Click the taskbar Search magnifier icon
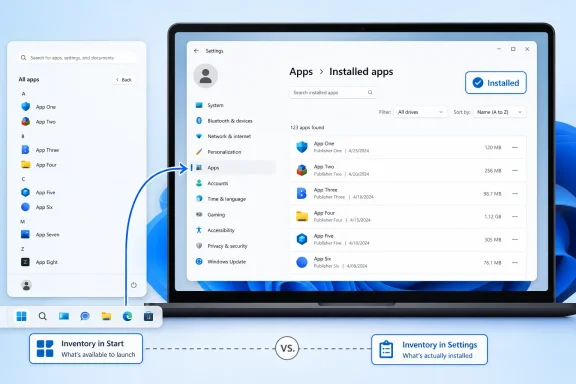The height and width of the screenshot is (384, 576). point(43,316)
